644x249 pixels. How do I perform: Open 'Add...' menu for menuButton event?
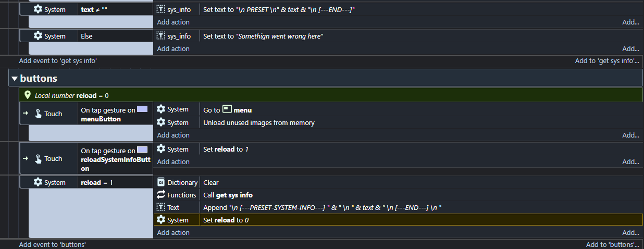click(630, 135)
